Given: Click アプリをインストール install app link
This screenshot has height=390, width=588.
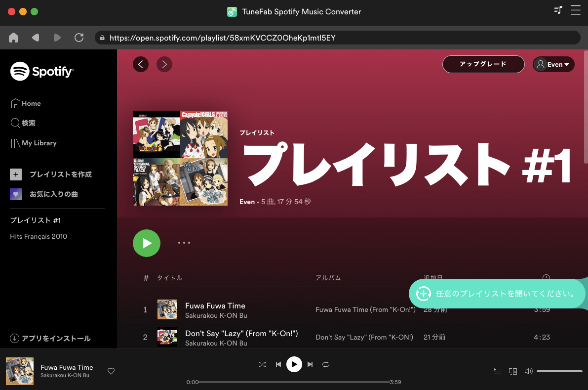Looking at the screenshot, I should [50, 339].
